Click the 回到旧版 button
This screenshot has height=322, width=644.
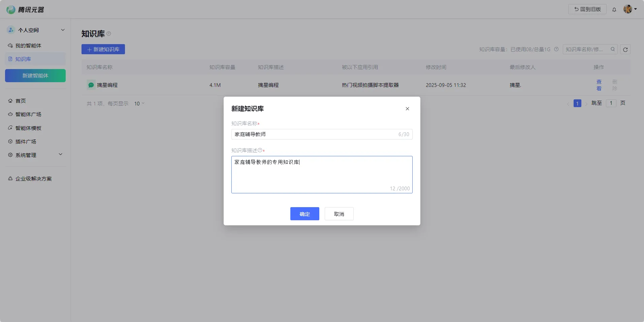coord(587,9)
